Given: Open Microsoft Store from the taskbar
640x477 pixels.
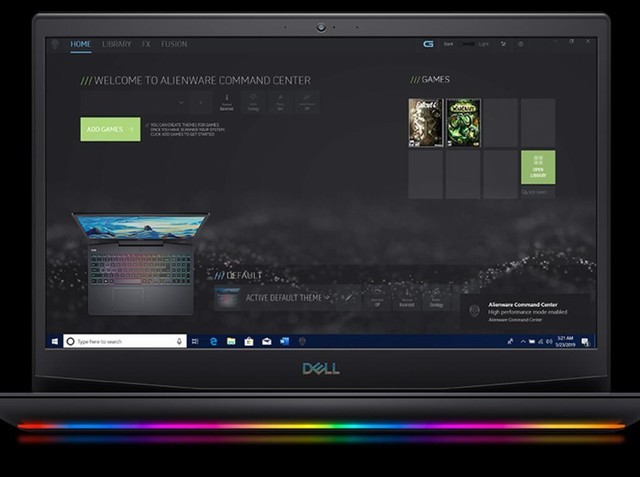Looking at the screenshot, I should (249, 342).
